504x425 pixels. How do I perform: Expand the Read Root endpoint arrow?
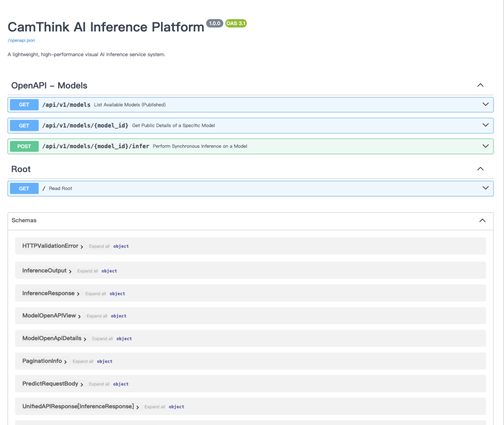pyautogui.click(x=485, y=188)
